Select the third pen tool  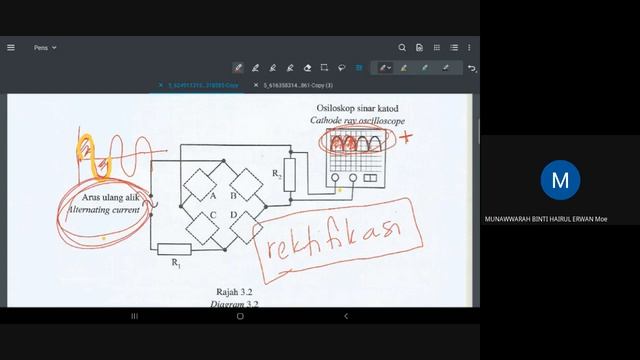[x=273, y=68]
